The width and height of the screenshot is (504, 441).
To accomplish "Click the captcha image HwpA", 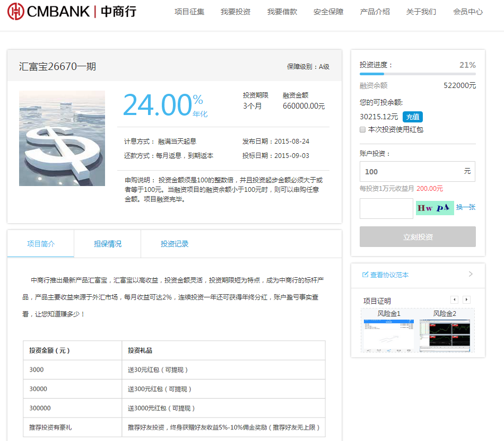I will [435, 208].
